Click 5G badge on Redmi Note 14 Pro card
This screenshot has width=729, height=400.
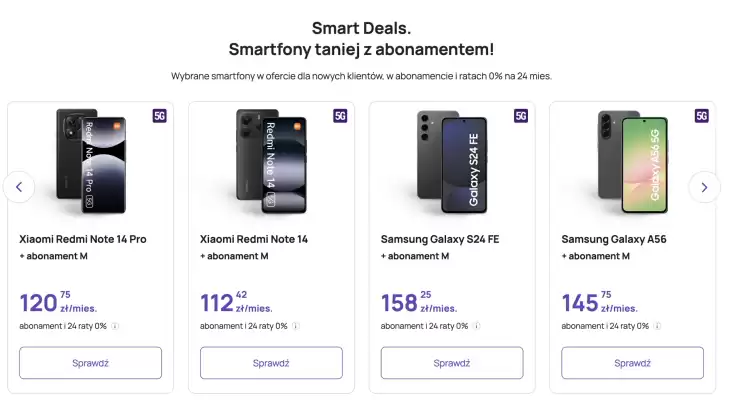[x=159, y=116]
